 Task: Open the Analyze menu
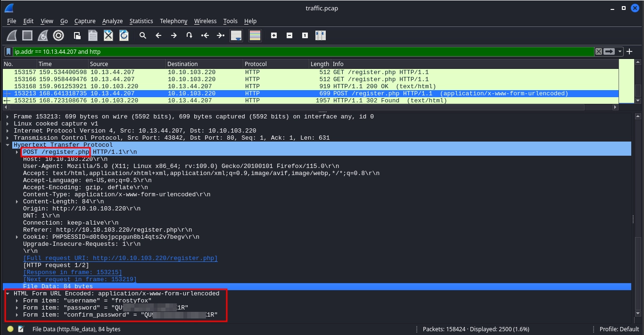tap(112, 21)
